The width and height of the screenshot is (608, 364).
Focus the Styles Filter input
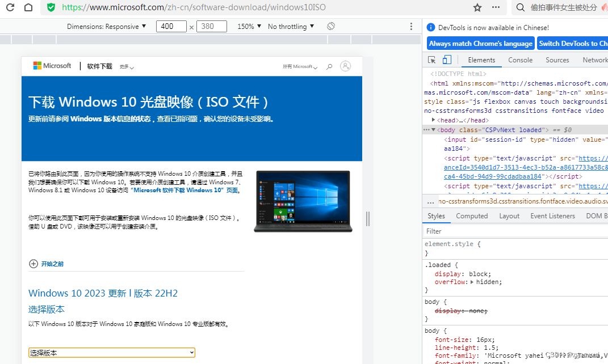click(x=515, y=231)
